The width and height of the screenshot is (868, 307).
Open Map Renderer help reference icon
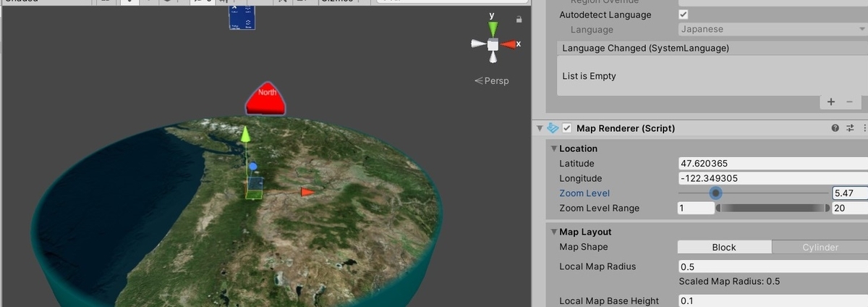pyautogui.click(x=835, y=128)
